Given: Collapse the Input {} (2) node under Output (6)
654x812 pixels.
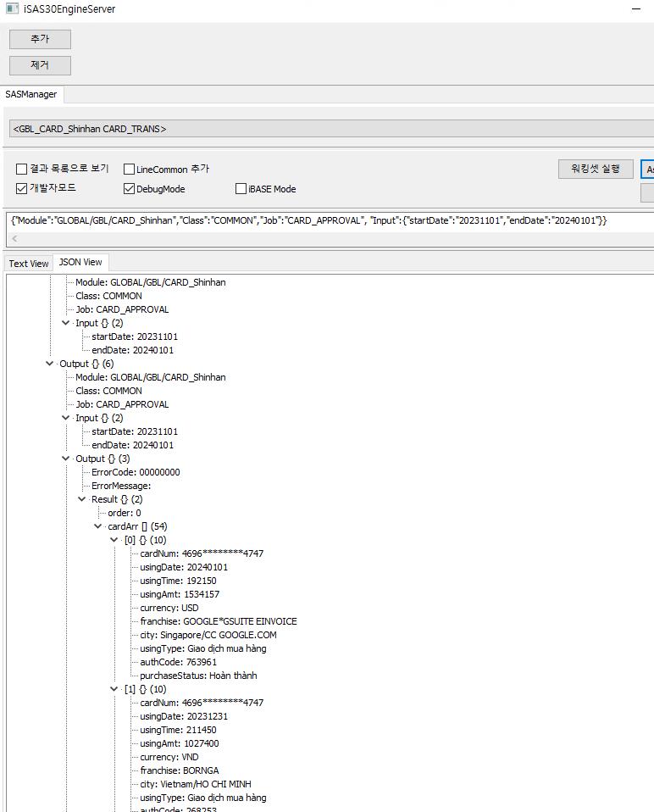Looking at the screenshot, I should [x=66, y=417].
